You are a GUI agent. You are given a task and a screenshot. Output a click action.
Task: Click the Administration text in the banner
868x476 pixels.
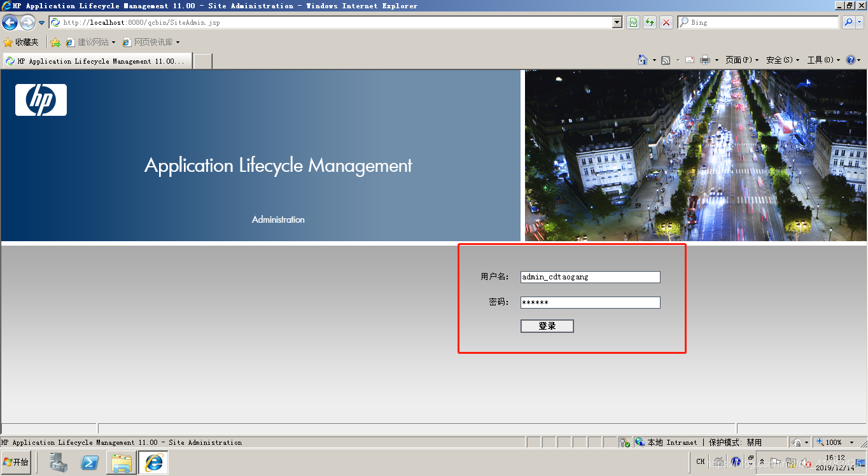click(x=278, y=220)
